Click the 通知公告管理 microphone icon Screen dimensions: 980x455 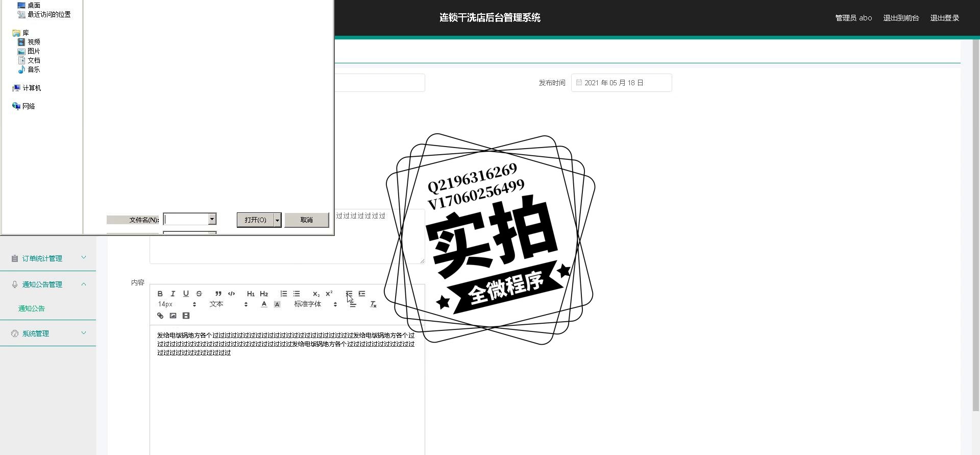click(x=15, y=284)
